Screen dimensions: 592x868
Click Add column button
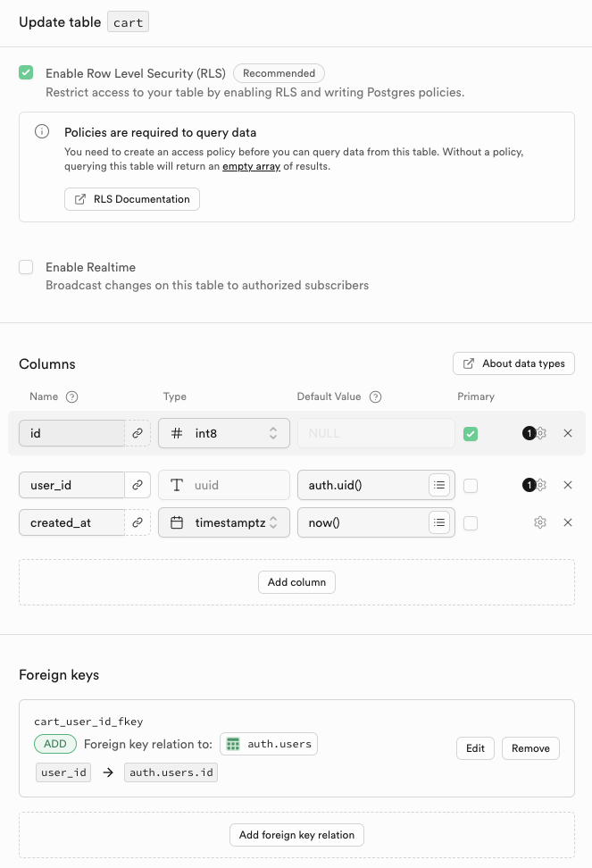pos(296,582)
